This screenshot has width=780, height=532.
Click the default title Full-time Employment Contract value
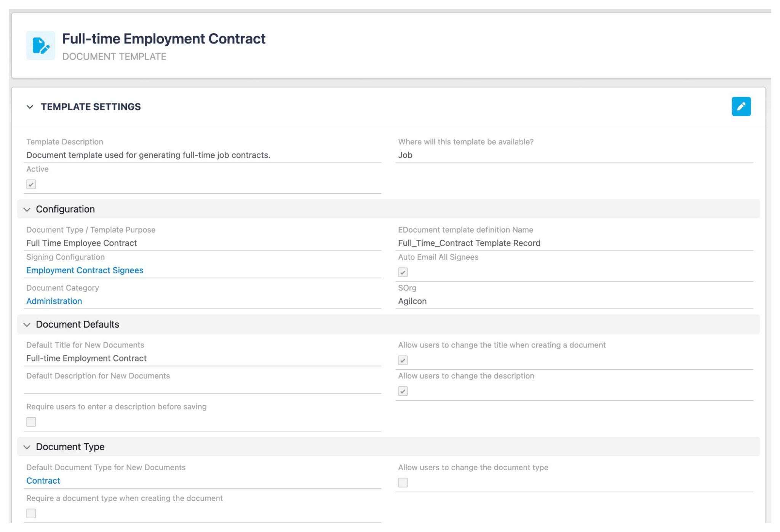click(86, 358)
